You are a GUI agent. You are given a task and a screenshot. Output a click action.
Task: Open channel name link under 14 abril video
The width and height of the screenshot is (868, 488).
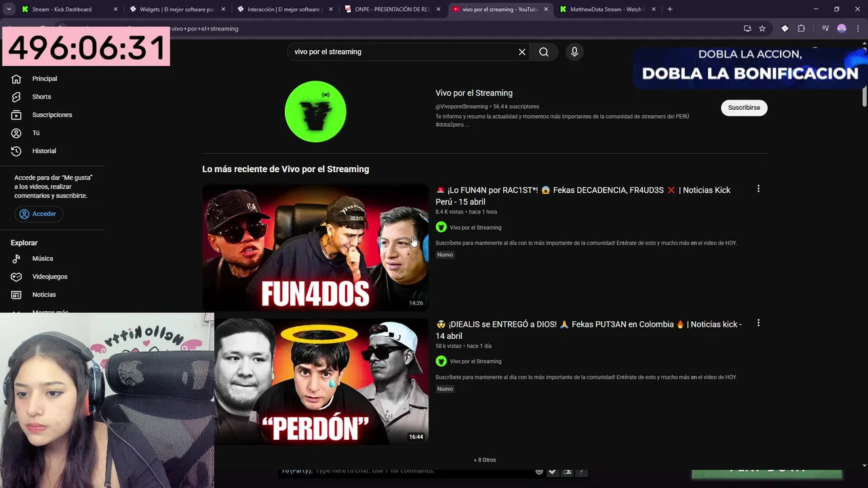point(475,361)
